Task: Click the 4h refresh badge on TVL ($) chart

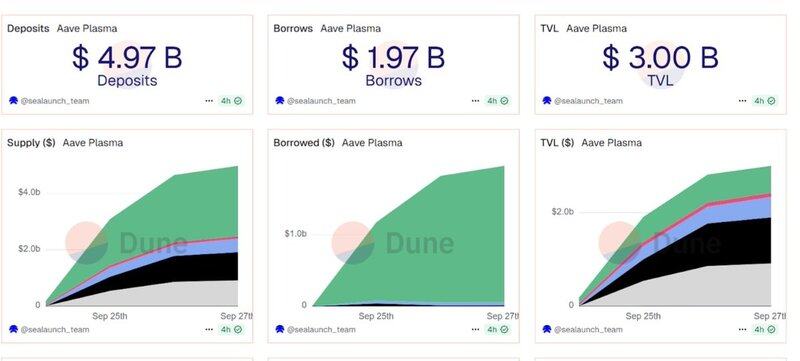Action: (764, 329)
